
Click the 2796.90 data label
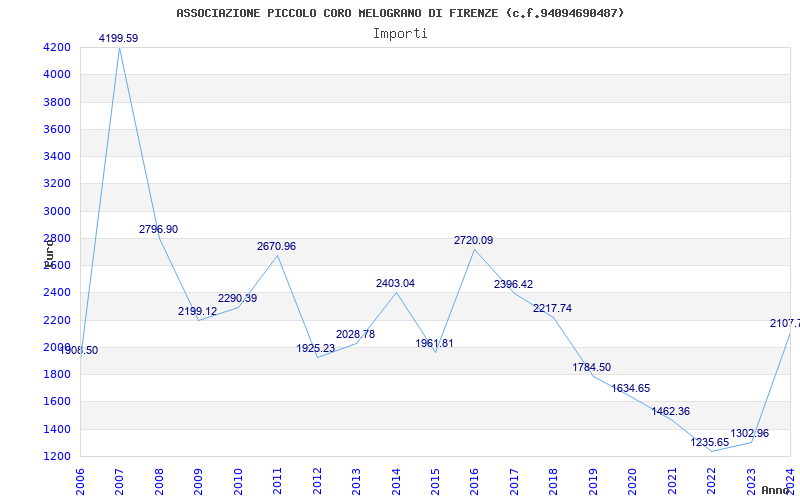tap(158, 229)
